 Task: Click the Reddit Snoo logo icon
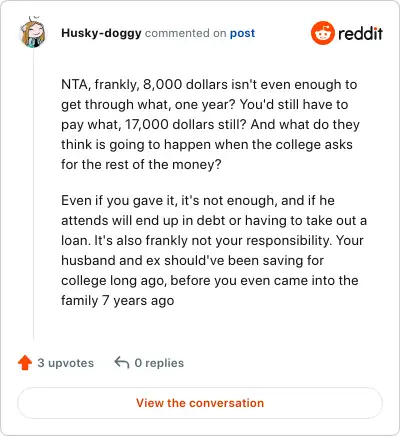pos(322,33)
